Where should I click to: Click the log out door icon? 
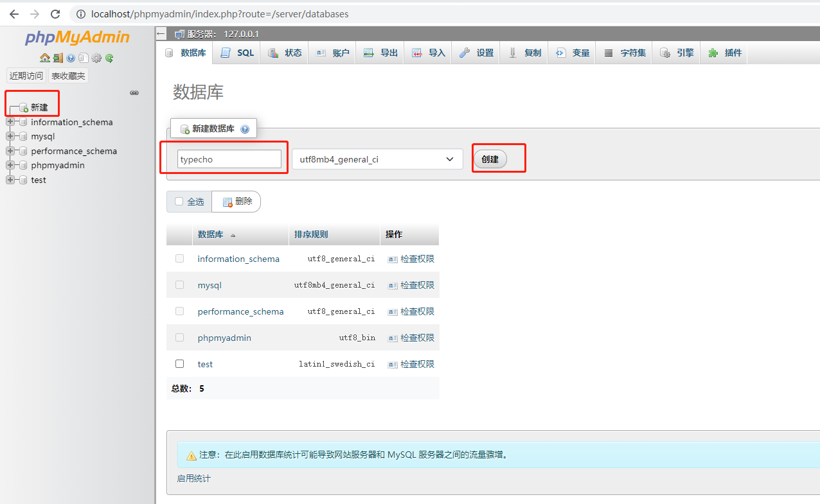click(58, 58)
